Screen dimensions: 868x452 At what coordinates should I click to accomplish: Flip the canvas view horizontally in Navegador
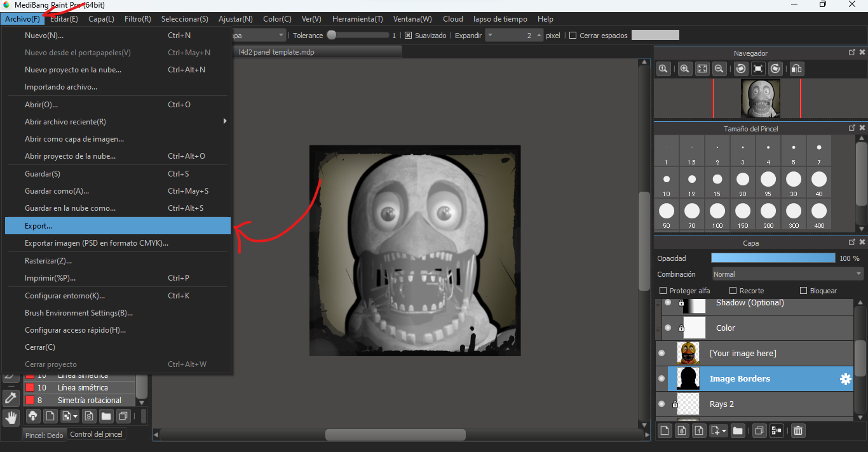point(797,69)
